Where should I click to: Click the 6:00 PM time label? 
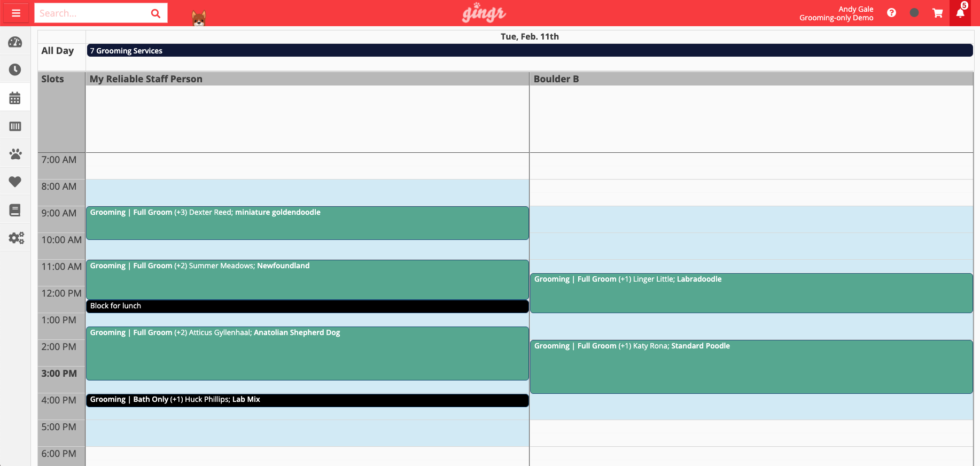tap(59, 454)
